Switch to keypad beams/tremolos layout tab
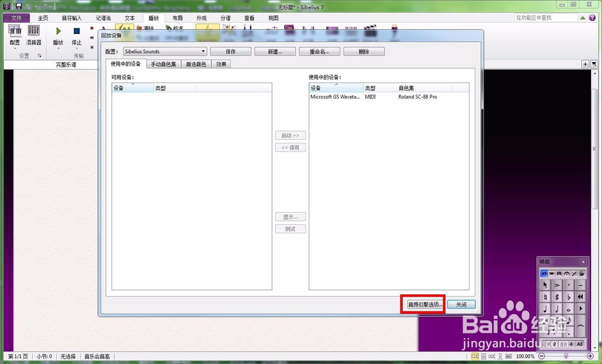Screen dimensions: 602x364 point(559,274)
